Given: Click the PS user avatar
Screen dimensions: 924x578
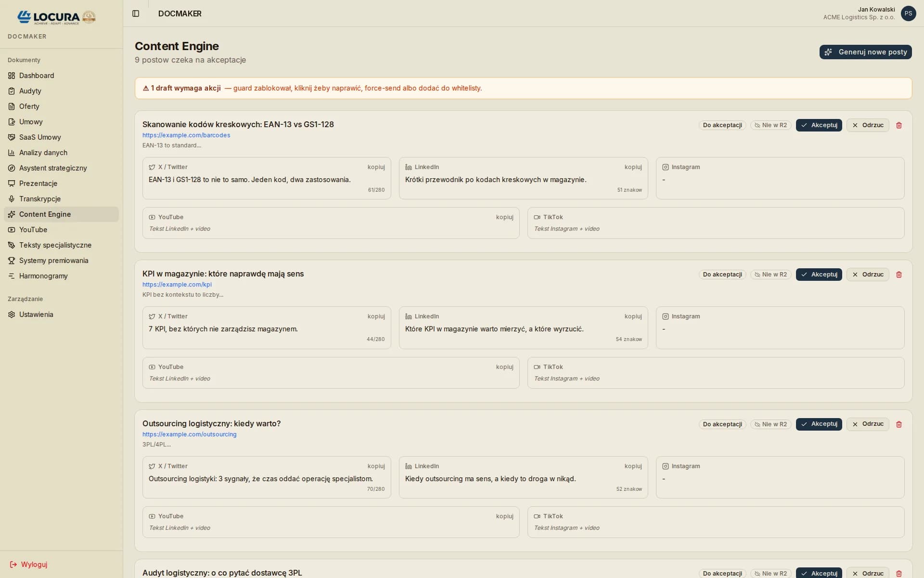Looking at the screenshot, I should click(909, 13).
